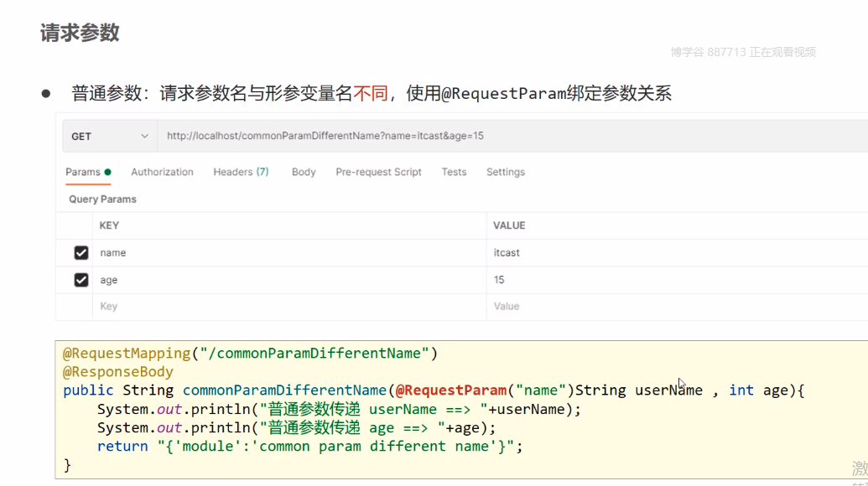Uncheck the name parameter checkbox
Screen dimensions: 868x486
coord(81,252)
